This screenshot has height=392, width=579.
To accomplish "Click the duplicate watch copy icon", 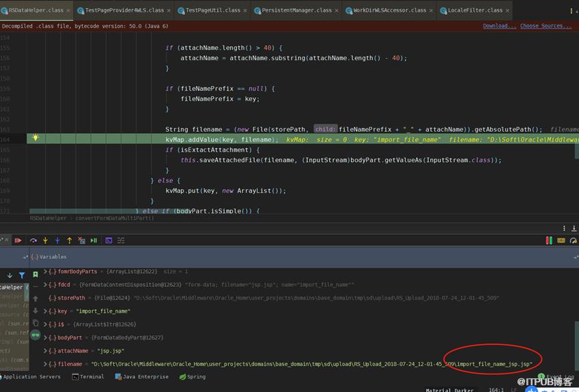I will (36, 323).
